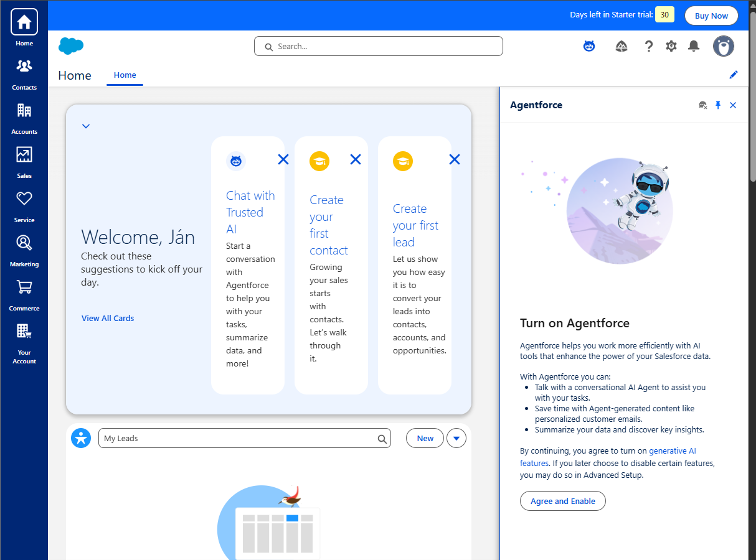Open the user profile avatar
The image size is (756, 560).
point(724,46)
